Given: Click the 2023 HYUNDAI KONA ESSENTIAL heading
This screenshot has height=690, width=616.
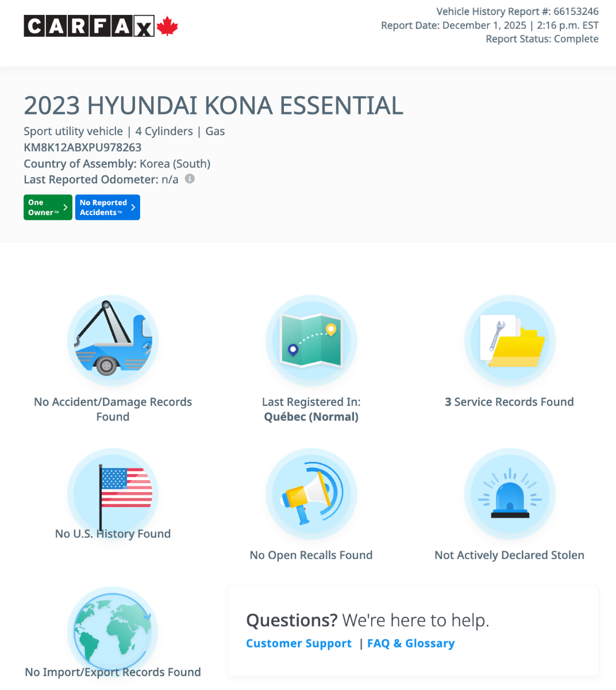Looking at the screenshot, I should click(x=213, y=106).
